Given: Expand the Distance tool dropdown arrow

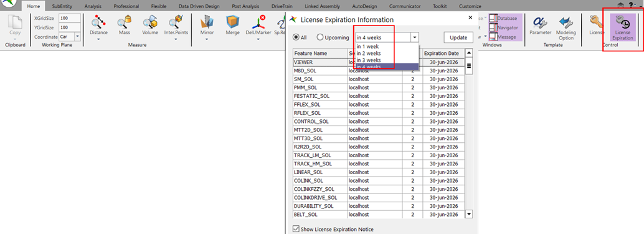Looking at the screenshot, I should point(98,39).
